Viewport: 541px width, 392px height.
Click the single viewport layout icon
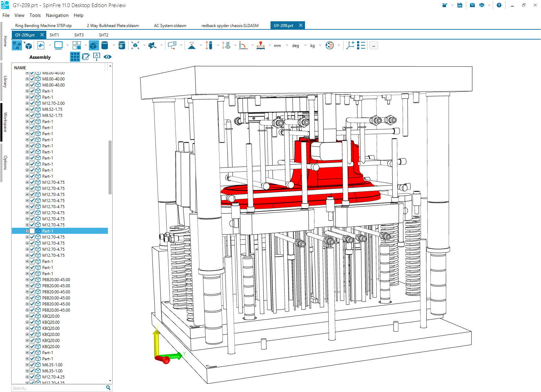(58, 45)
